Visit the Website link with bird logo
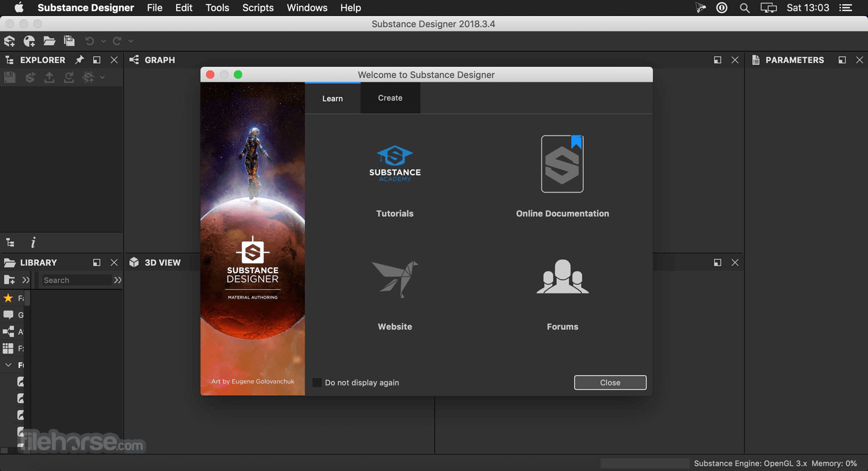Screen dimensions: 868x471 coord(395,295)
